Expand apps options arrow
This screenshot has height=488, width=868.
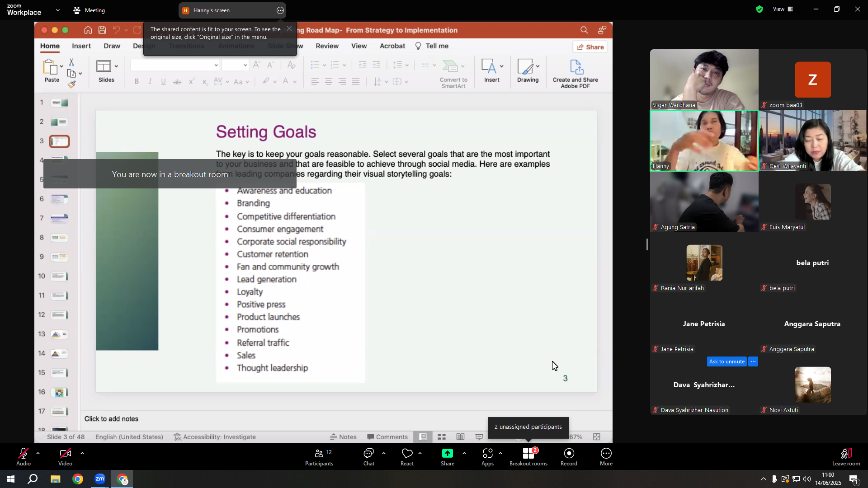(500, 453)
